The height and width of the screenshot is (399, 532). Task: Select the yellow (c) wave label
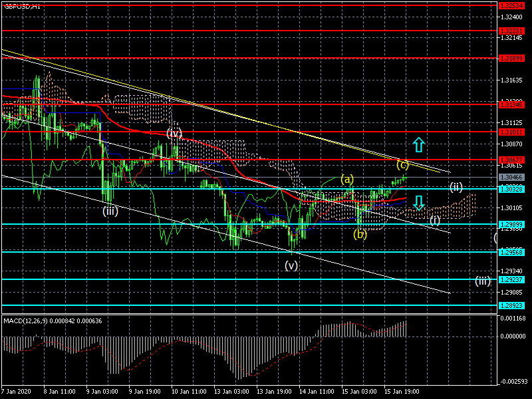click(x=402, y=165)
